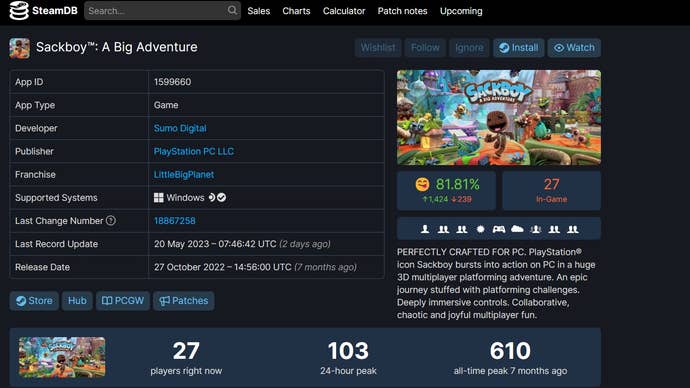Click the happy face rating emoji
Image resolution: width=690 pixels, height=388 pixels.
422,184
